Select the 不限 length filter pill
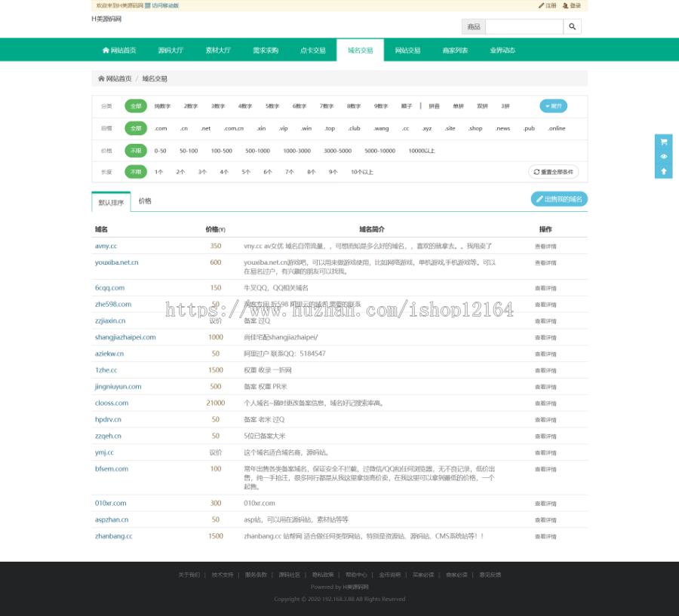 (x=136, y=172)
